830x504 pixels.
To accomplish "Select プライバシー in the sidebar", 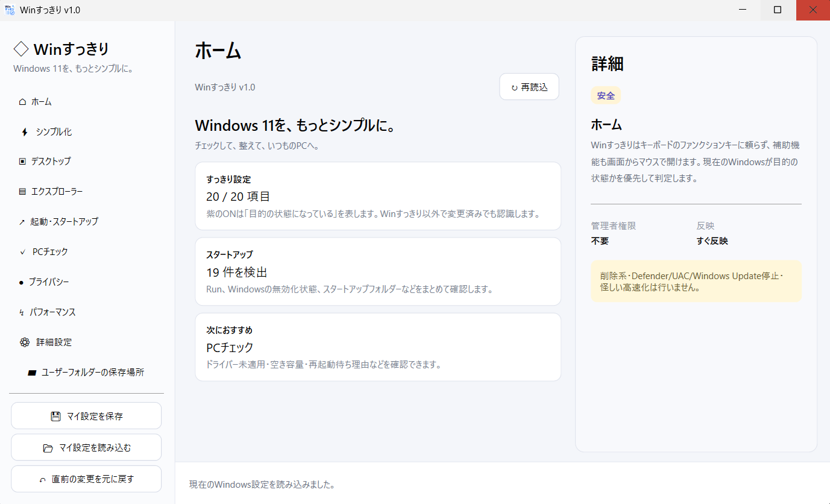I will 87,282.
